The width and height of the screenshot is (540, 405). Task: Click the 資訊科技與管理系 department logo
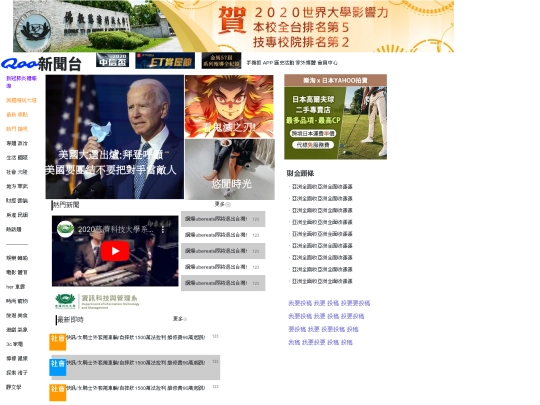tap(97, 301)
